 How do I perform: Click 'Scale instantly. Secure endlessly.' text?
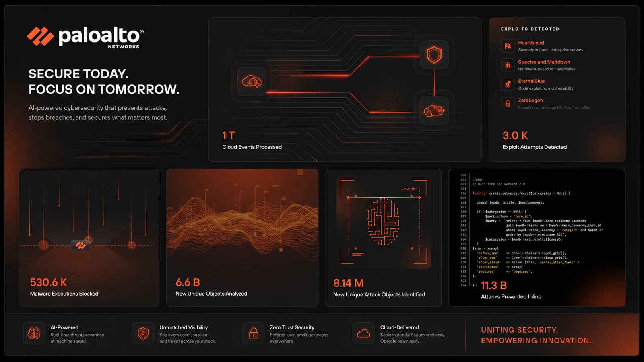tap(413, 335)
